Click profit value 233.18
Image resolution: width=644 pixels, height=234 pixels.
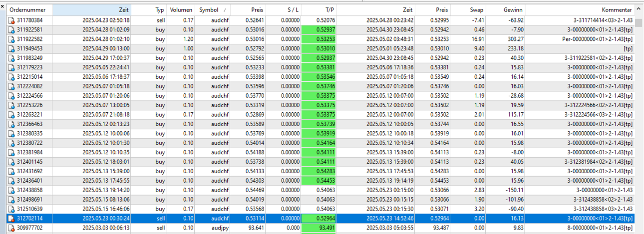(515, 48)
